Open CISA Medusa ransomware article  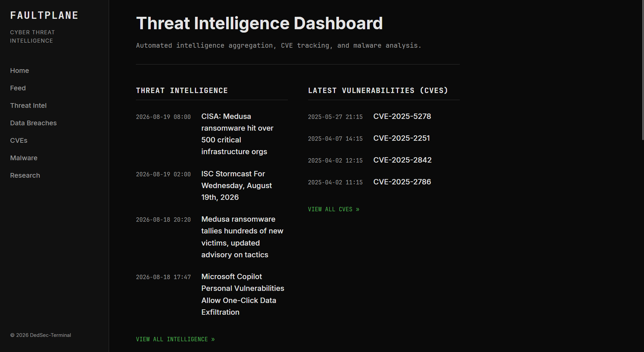[x=237, y=134]
